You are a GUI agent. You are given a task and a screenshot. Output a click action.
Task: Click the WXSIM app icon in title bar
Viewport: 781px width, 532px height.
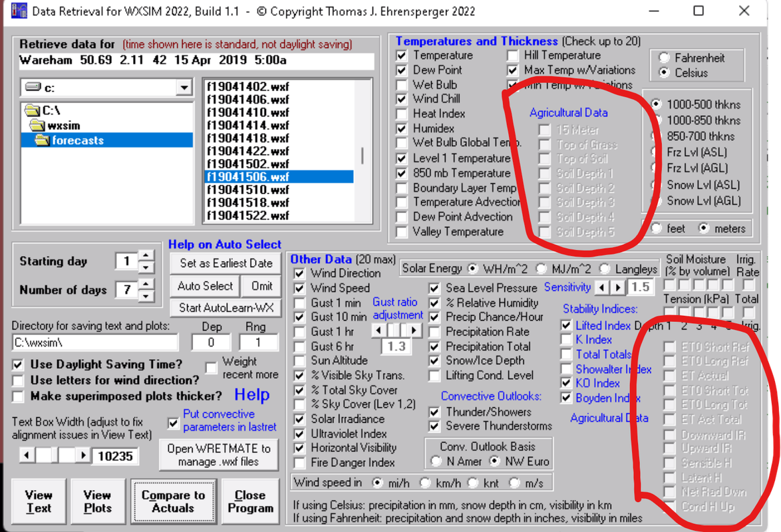coord(19,11)
